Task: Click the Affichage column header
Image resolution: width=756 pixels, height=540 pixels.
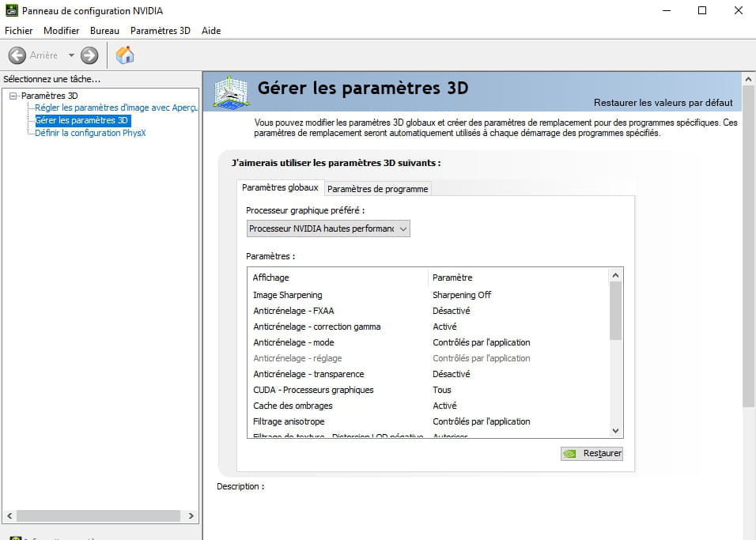Action: 338,278
